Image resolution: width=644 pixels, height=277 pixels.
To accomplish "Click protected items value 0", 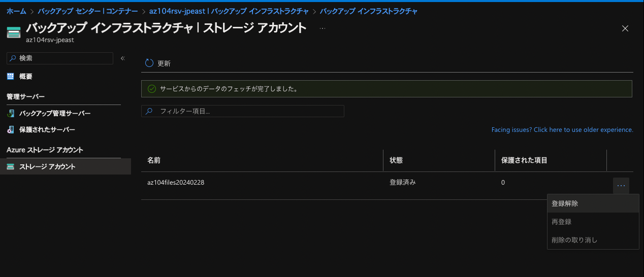I will tap(503, 183).
